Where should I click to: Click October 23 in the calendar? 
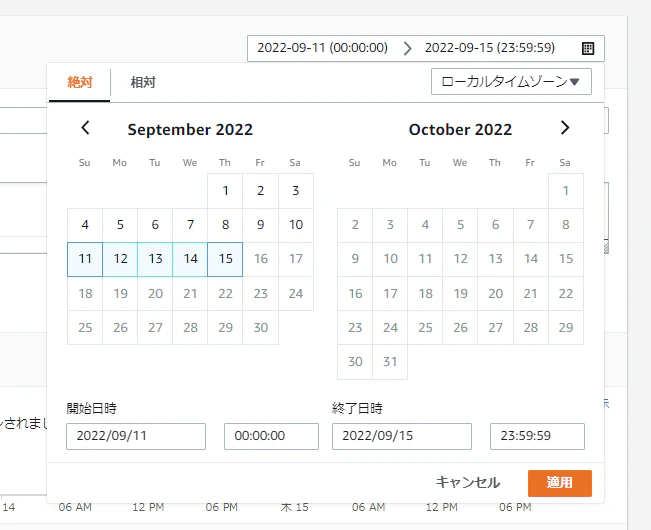pyautogui.click(x=355, y=328)
